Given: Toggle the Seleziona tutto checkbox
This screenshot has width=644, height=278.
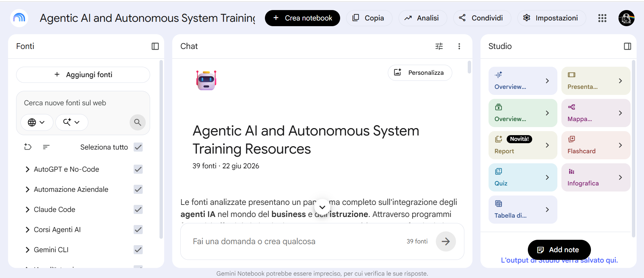Looking at the screenshot, I should click(x=138, y=147).
